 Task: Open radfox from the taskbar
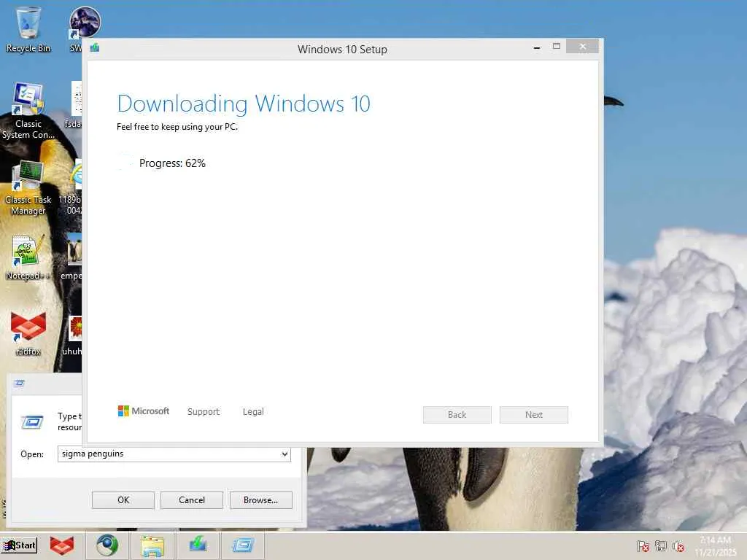[x=62, y=545]
